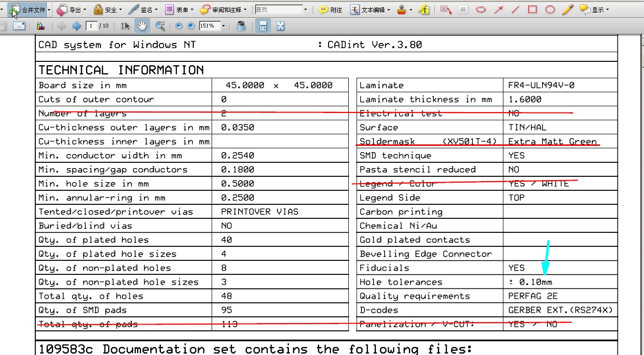Click the 'Extra Matt Green' soldermask value
The width and height of the screenshot is (644, 355).
552,142
